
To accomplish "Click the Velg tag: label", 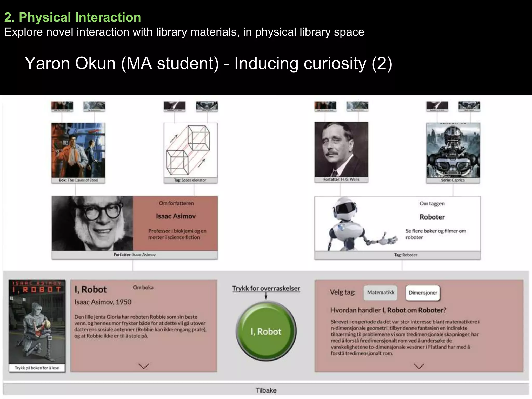I will pyautogui.click(x=343, y=292).
